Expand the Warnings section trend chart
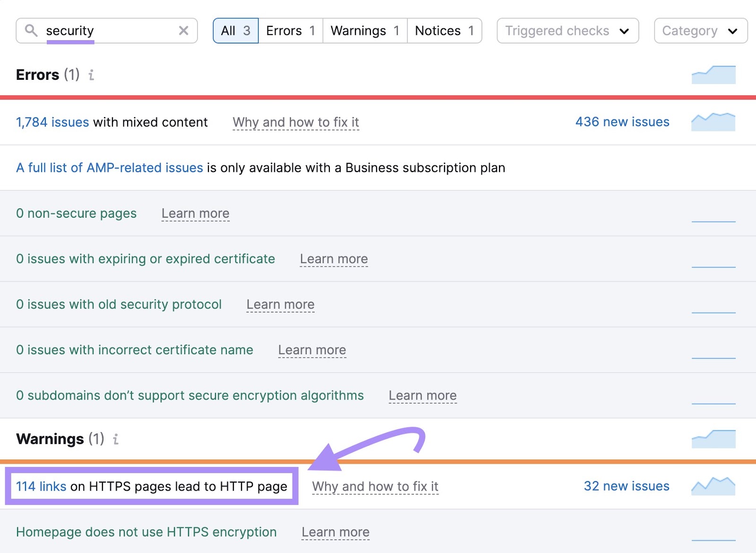 pyautogui.click(x=713, y=439)
